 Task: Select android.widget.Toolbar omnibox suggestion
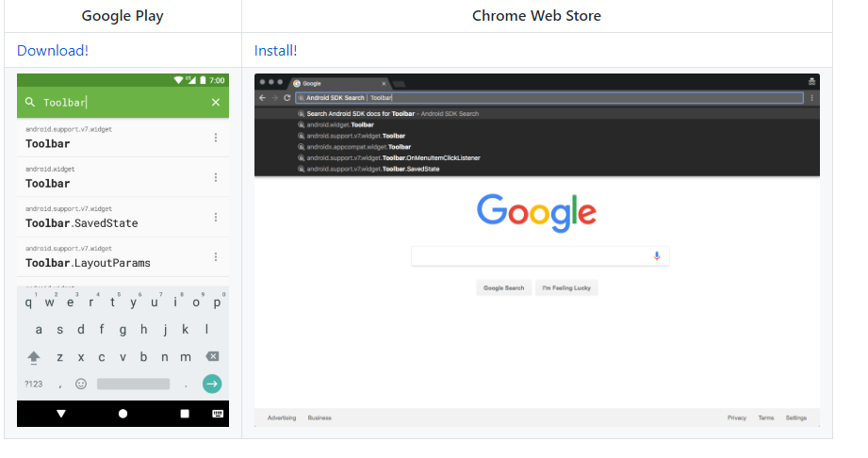pyautogui.click(x=537, y=124)
